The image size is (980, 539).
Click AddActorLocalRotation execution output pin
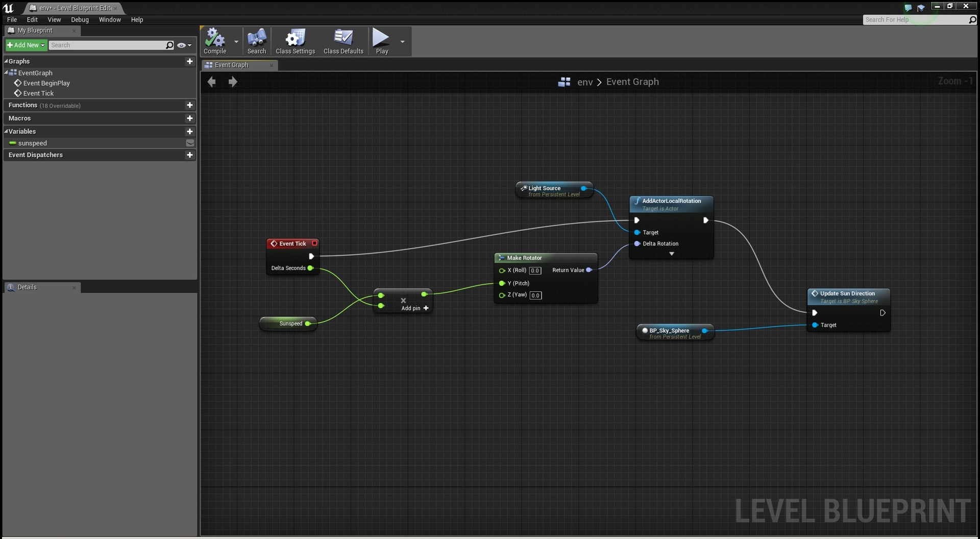coord(705,220)
